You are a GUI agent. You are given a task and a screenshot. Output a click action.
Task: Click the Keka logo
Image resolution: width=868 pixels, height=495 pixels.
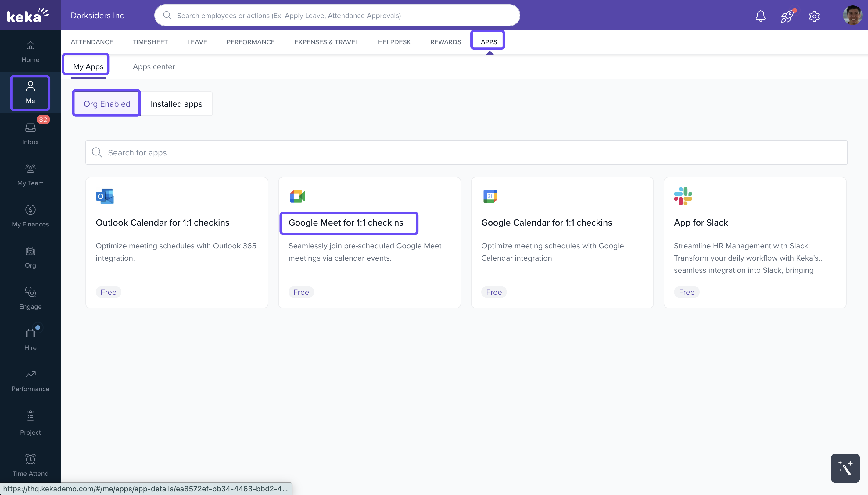[x=28, y=15]
